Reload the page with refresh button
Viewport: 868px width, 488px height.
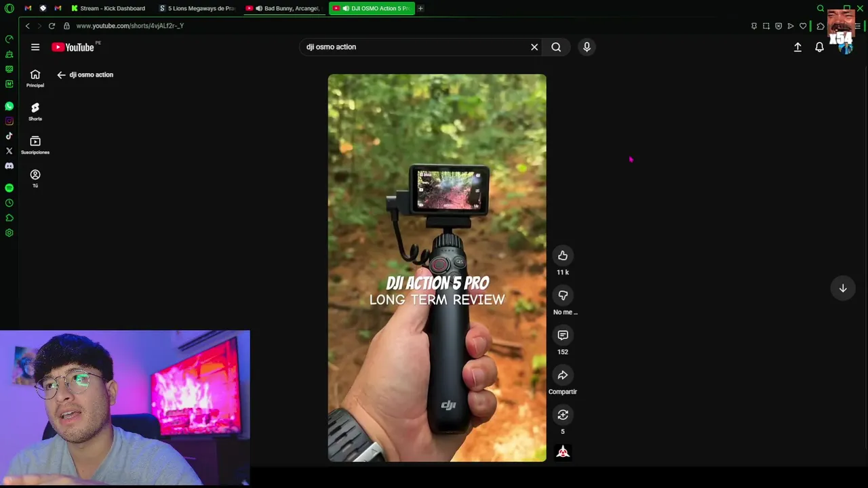pos(52,26)
